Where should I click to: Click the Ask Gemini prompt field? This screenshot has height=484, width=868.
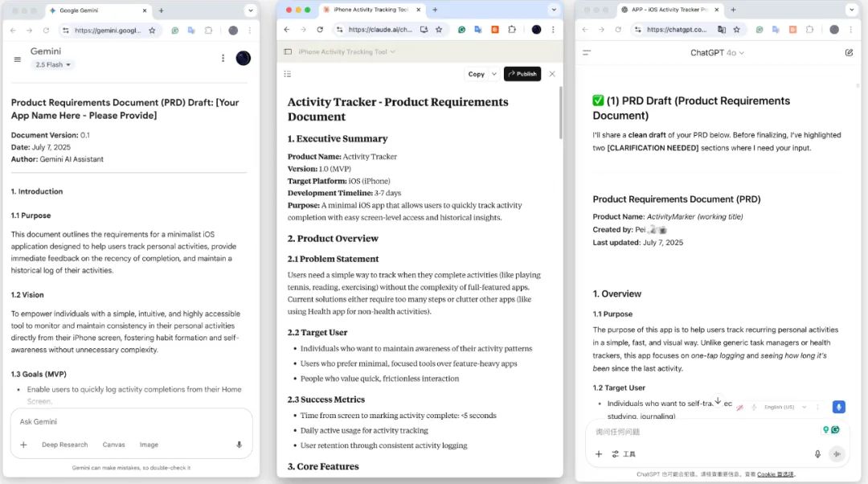click(131, 422)
